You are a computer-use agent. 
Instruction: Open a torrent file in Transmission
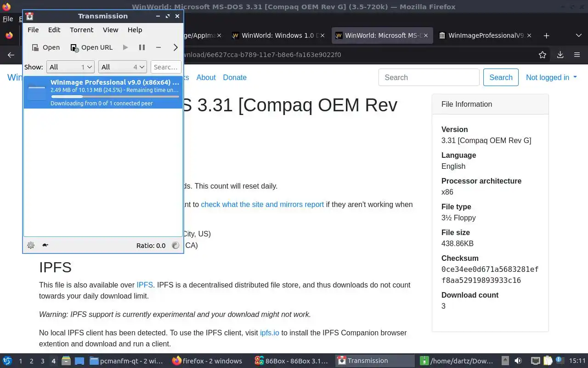(45, 47)
